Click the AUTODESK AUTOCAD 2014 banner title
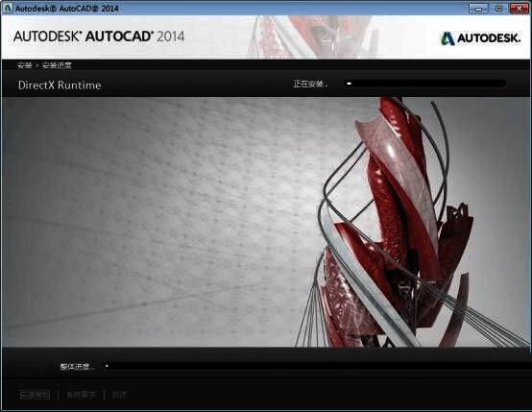Viewport: 532px width, 412px height. click(x=99, y=36)
